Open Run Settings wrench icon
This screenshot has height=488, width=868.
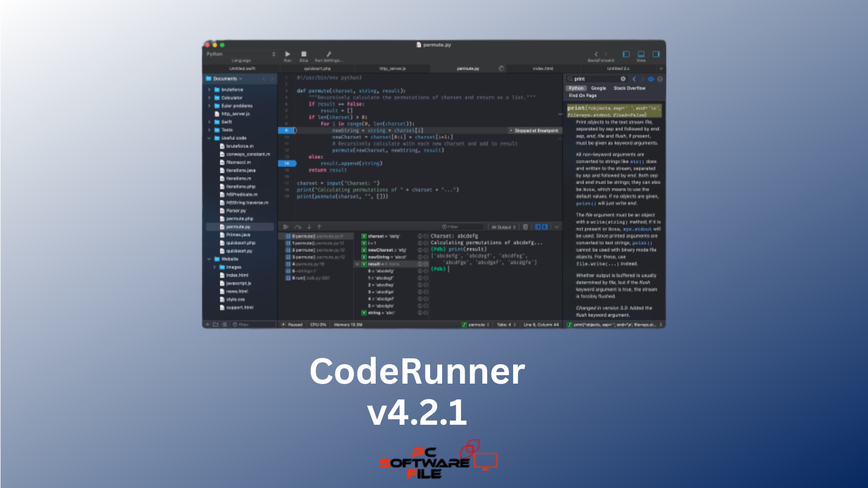[x=329, y=54]
